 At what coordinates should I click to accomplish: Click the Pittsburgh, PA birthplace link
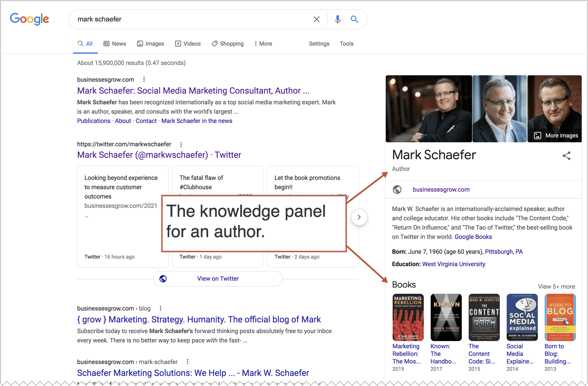coord(504,252)
